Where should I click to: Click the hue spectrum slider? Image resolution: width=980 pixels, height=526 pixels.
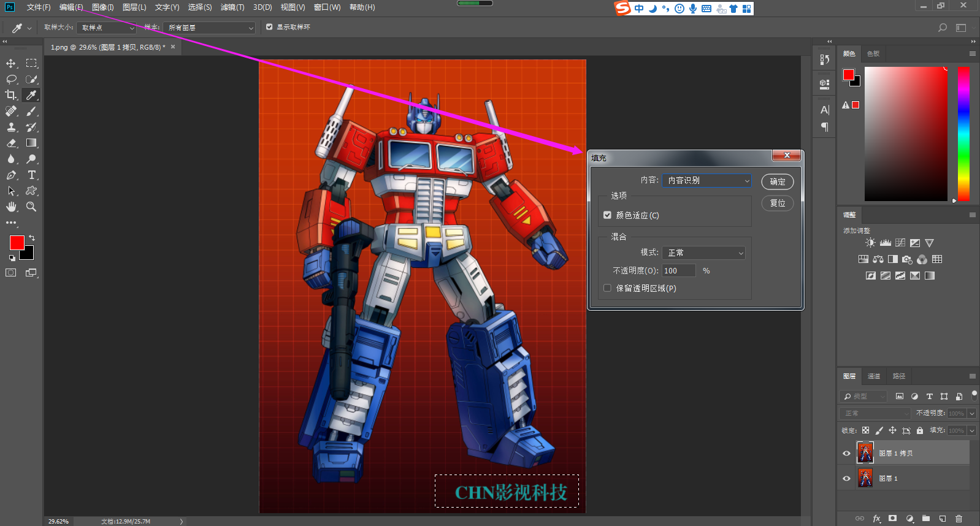[x=964, y=134]
